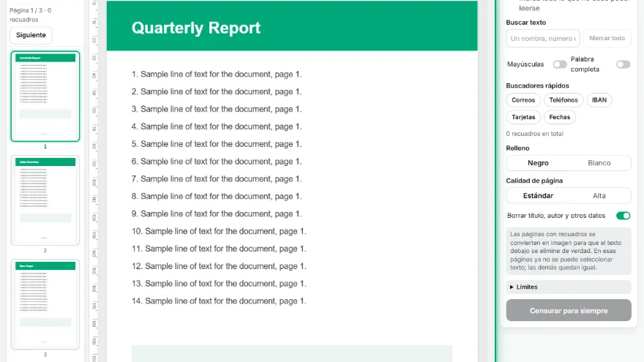Click the '0 recuadros en total' text
This screenshot has height=362, width=644.
tap(534, 134)
